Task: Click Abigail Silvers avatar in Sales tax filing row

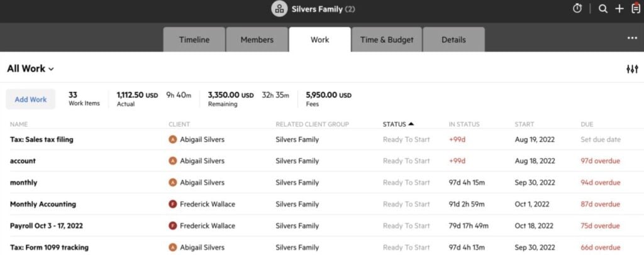Action: coord(172,139)
